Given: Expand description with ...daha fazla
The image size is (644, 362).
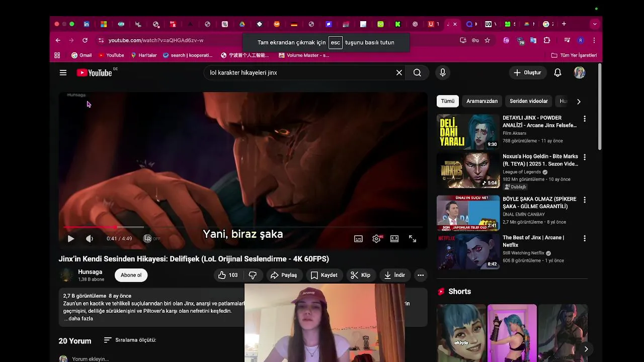Looking at the screenshot, I should click(x=78, y=318).
